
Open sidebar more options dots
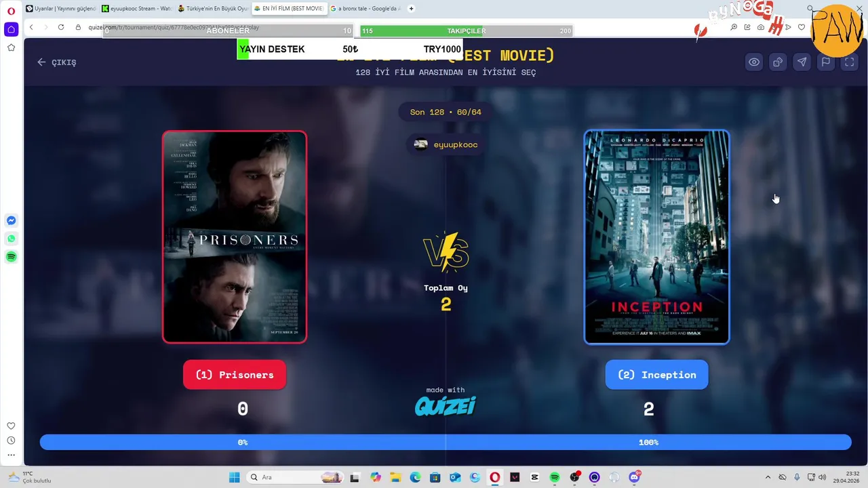tap(11, 455)
